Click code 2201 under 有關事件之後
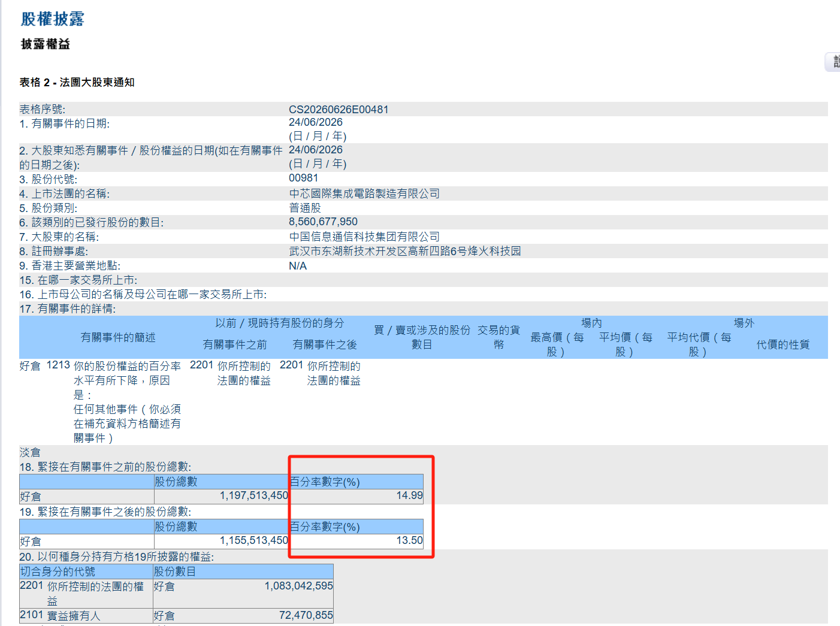This screenshot has height=626, width=840. [x=291, y=365]
